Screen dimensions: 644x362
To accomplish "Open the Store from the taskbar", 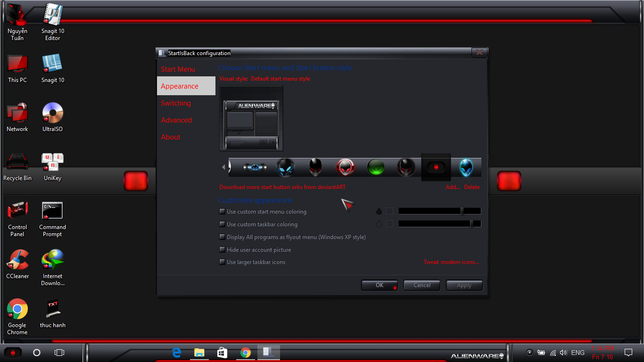I will coord(222,353).
